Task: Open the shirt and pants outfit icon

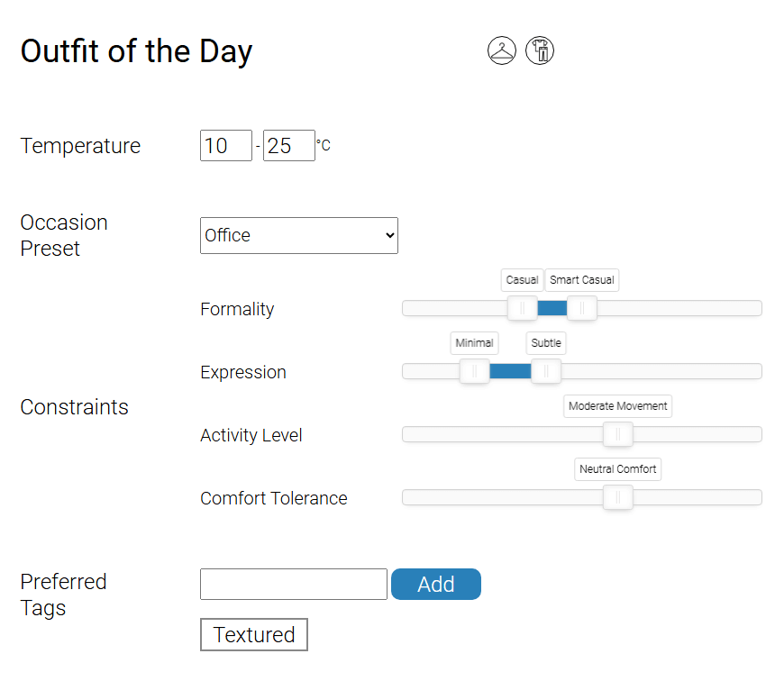Action: (539, 50)
